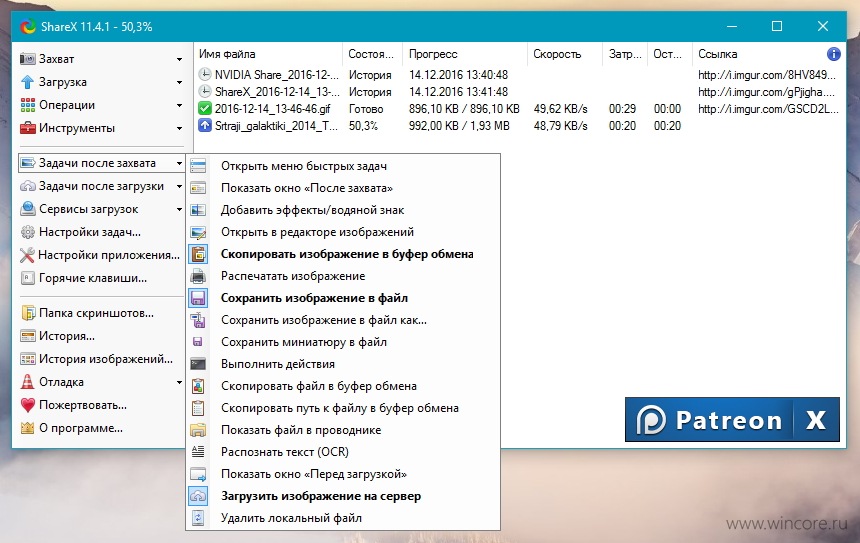Click the crown icon beside О программе
This screenshot has width=860, height=543.
pyautogui.click(x=27, y=428)
